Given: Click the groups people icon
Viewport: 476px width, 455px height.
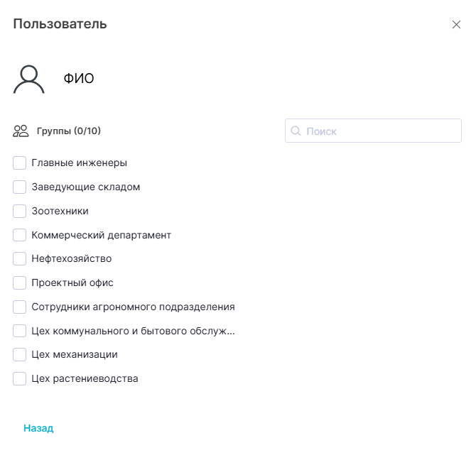Looking at the screenshot, I should [21, 131].
